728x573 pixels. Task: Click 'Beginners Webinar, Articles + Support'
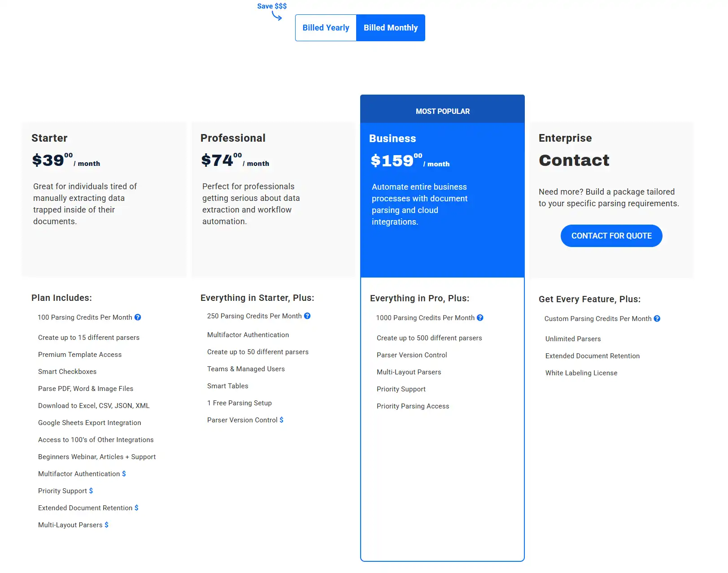(97, 457)
